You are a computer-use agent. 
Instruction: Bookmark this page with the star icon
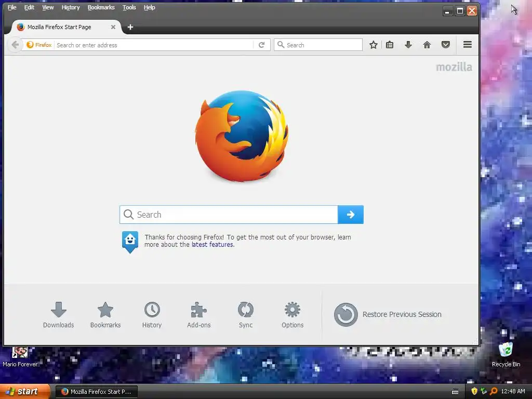[x=373, y=45]
